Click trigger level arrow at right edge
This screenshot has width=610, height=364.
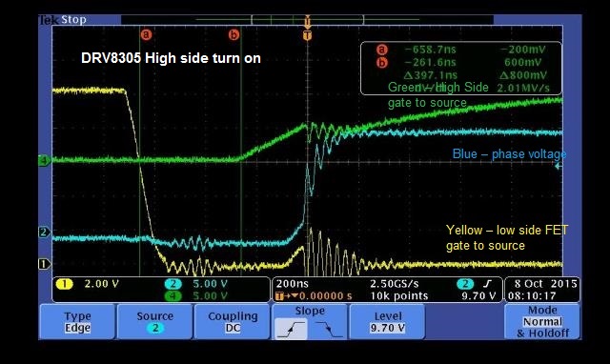[559, 166]
